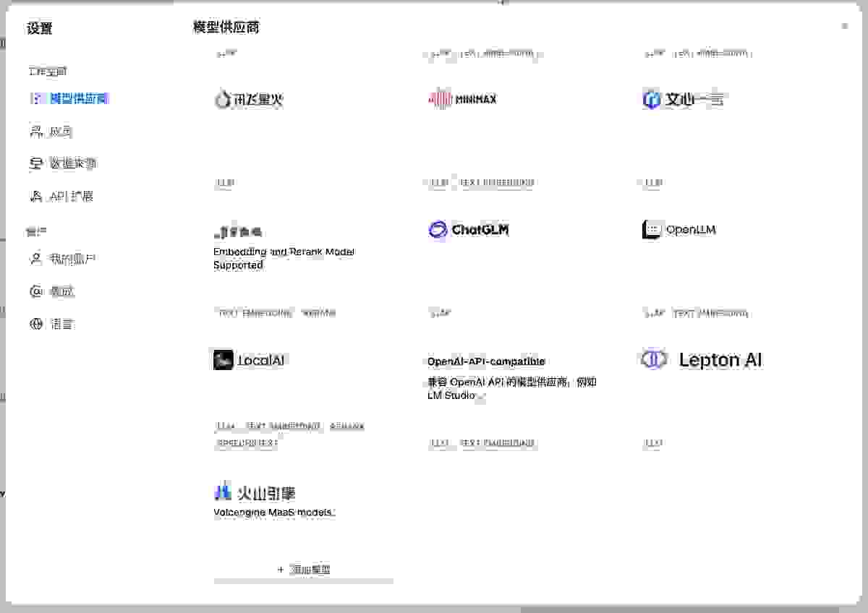Close the settings dialog with the X
Viewport: 868px width, 613px height.
coord(844,26)
